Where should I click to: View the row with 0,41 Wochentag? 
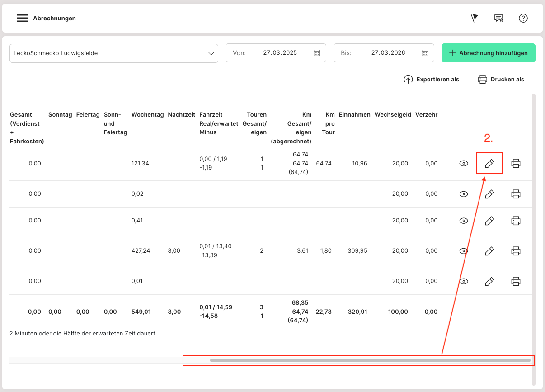pos(463,221)
